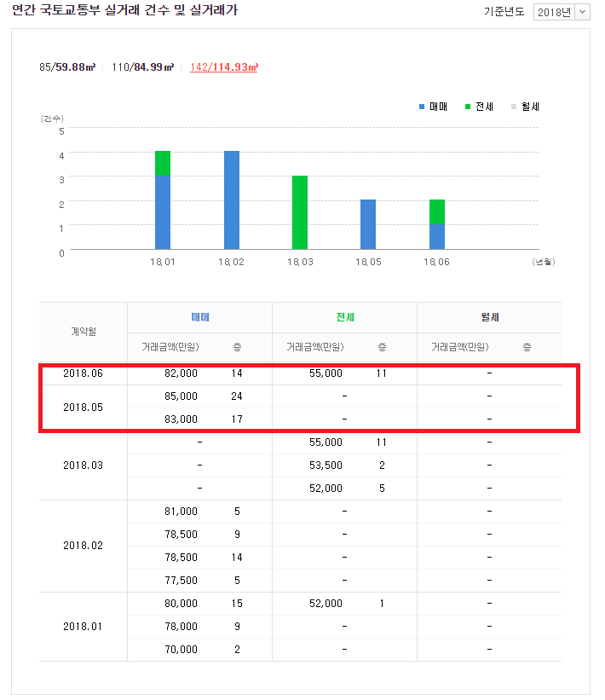605x700 pixels.
Task: Open the 기준년도 2018년 dropdown
Action: tap(562, 12)
